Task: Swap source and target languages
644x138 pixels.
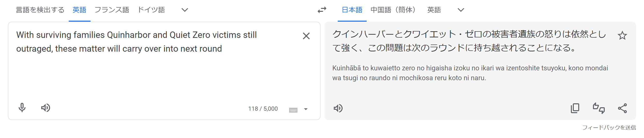Action: (322, 10)
